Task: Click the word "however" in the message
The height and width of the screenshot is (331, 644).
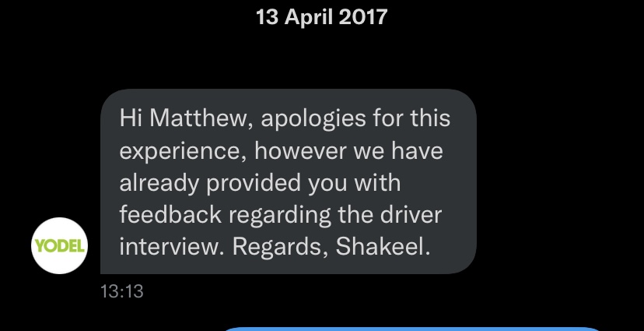Action: (x=300, y=150)
